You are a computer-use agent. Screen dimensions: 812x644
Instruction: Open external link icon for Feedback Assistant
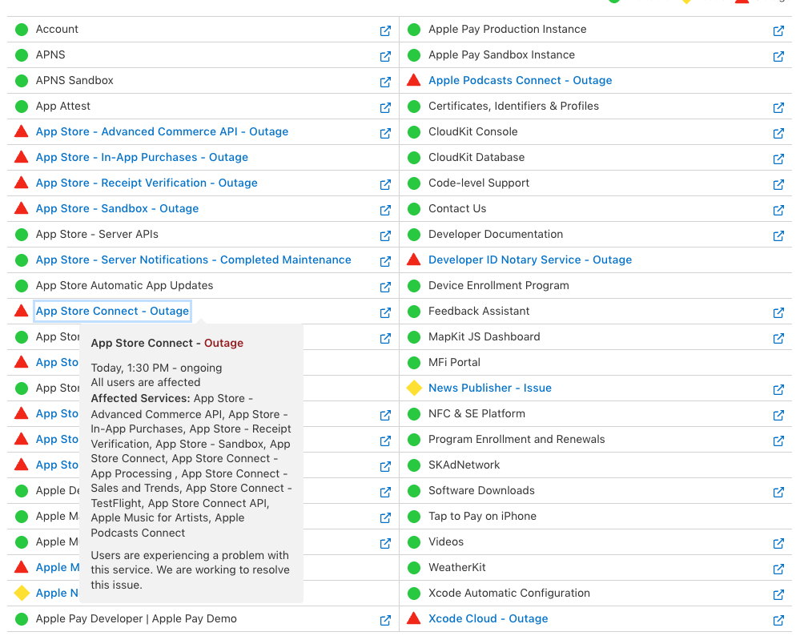pos(778,312)
